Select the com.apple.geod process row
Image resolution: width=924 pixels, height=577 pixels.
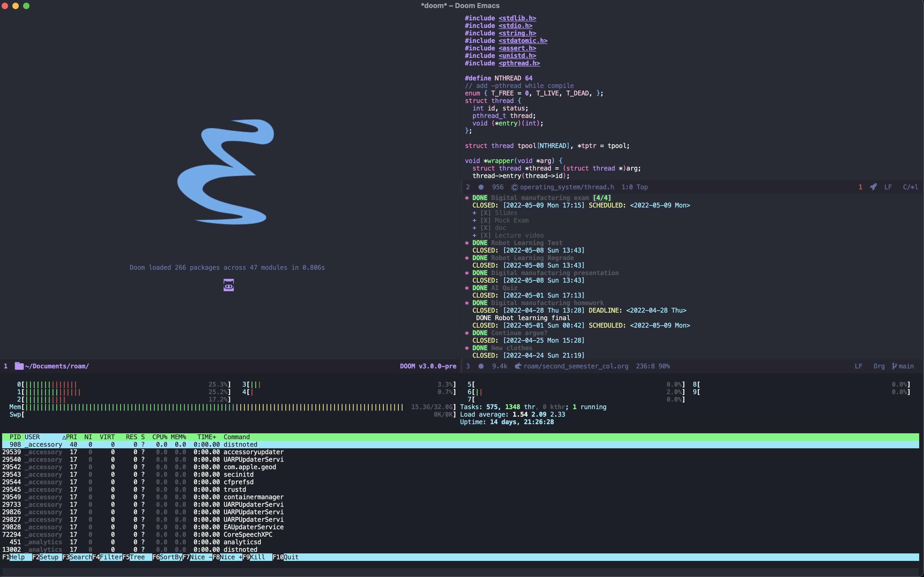pyautogui.click(x=460, y=467)
